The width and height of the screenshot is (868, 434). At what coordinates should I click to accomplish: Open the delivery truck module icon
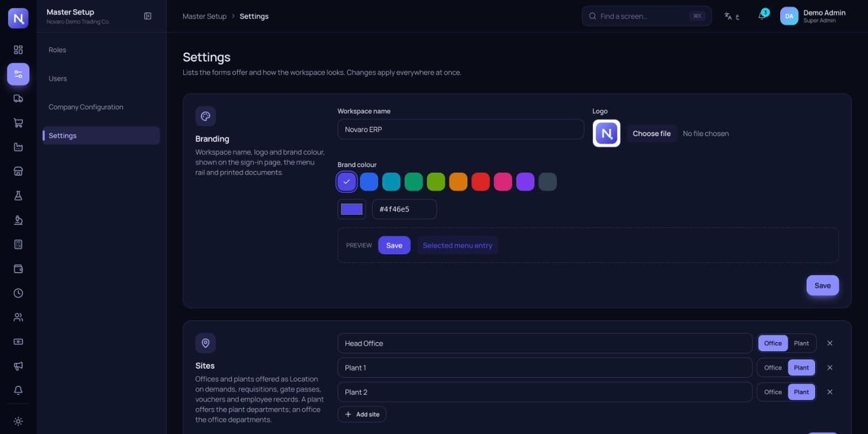pos(18,98)
